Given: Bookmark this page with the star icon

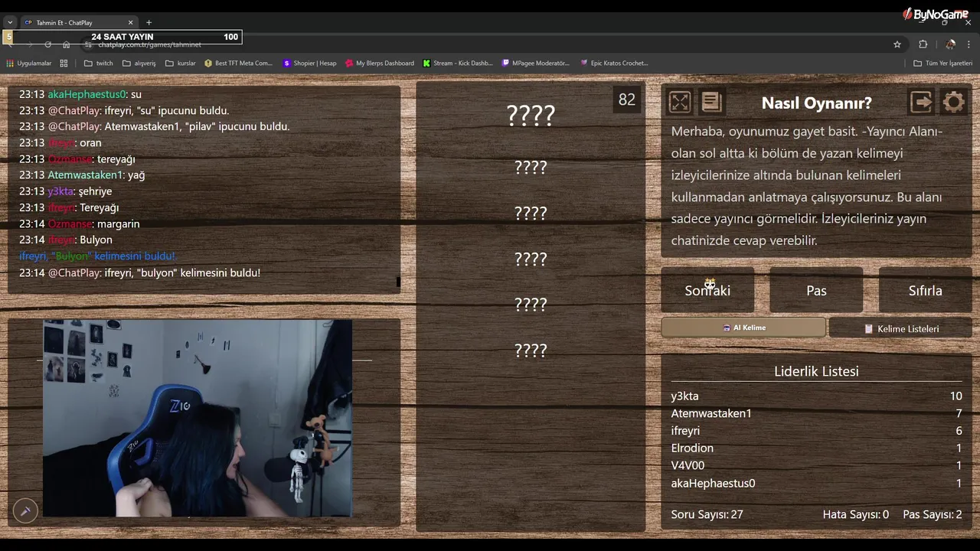Looking at the screenshot, I should tap(897, 44).
